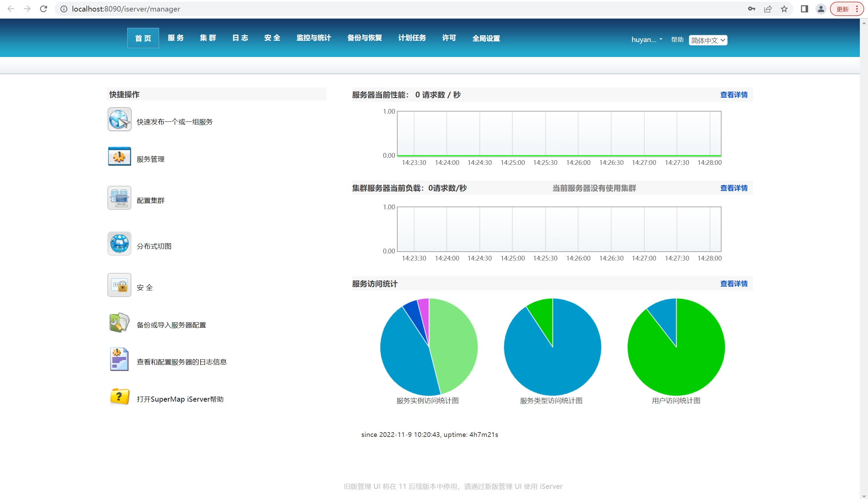Viewport: 868px width, 499px height.
Task: Switch to the 监控与统计 tab
Action: coord(313,38)
